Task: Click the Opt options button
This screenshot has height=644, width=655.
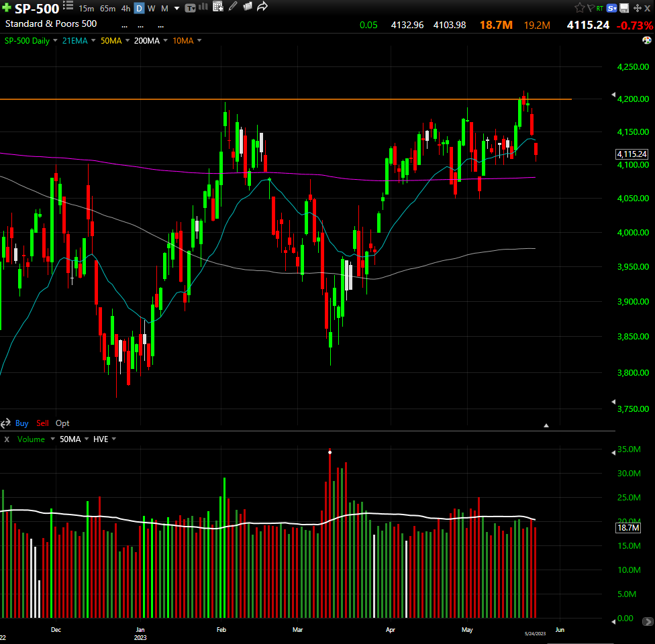Action: click(62, 423)
